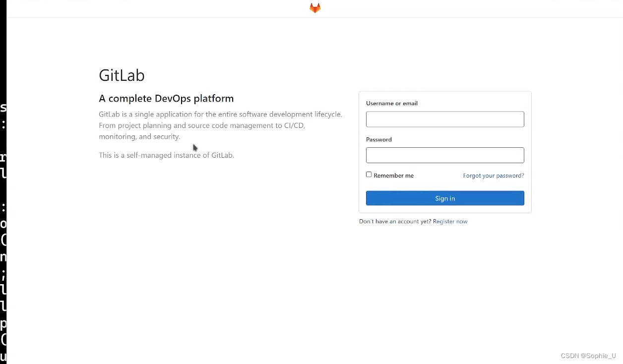Open the Register now link

coord(450,222)
